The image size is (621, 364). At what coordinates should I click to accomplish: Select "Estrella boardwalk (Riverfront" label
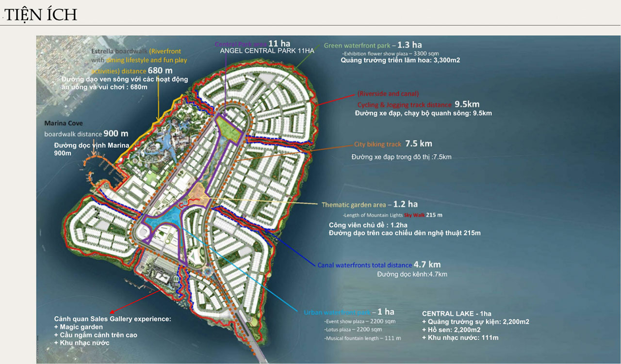click(x=137, y=50)
